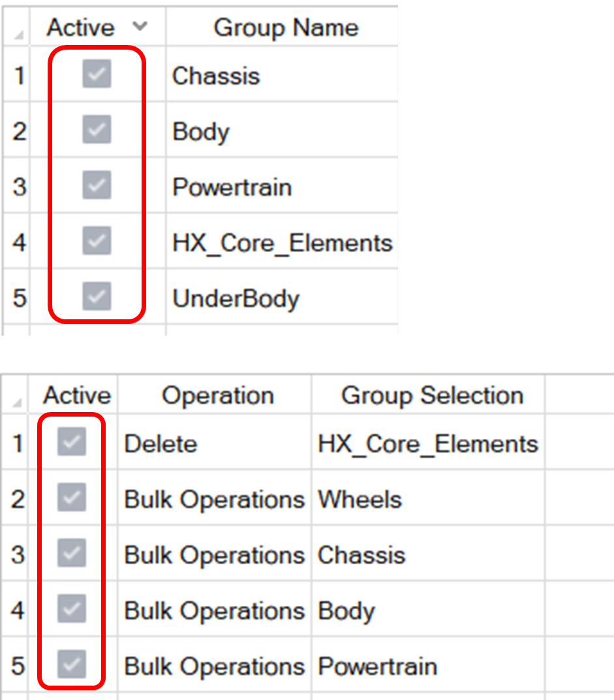
Task: Uncheck Active for Bulk Operations Body row
Action: [72, 610]
